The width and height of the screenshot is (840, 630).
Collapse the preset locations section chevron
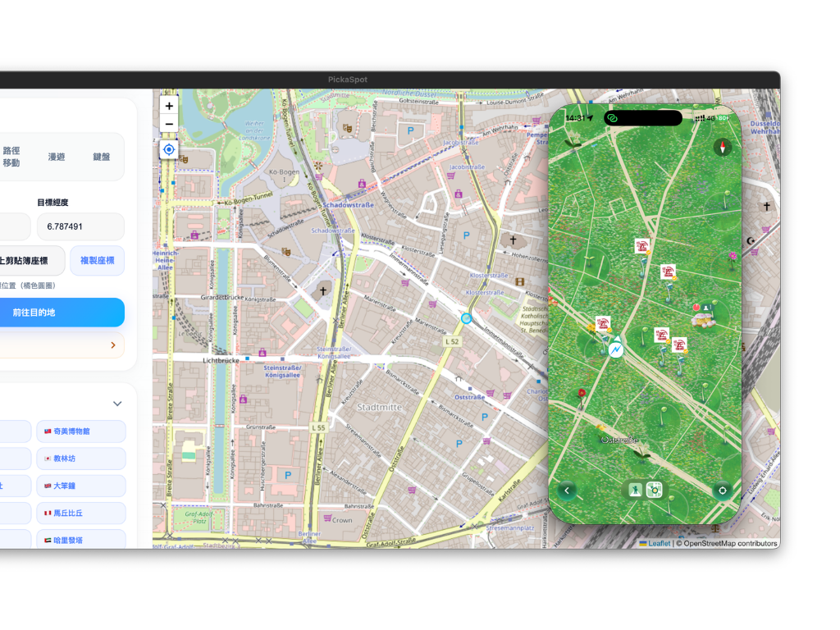[x=117, y=404]
